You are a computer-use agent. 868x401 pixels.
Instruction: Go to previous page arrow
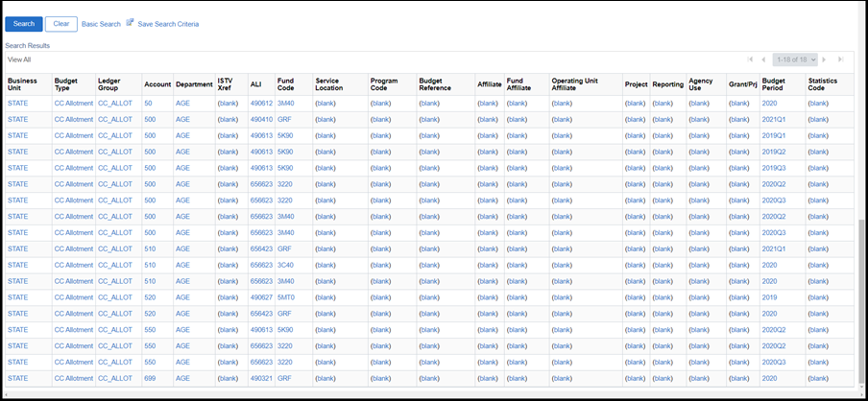pos(762,59)
